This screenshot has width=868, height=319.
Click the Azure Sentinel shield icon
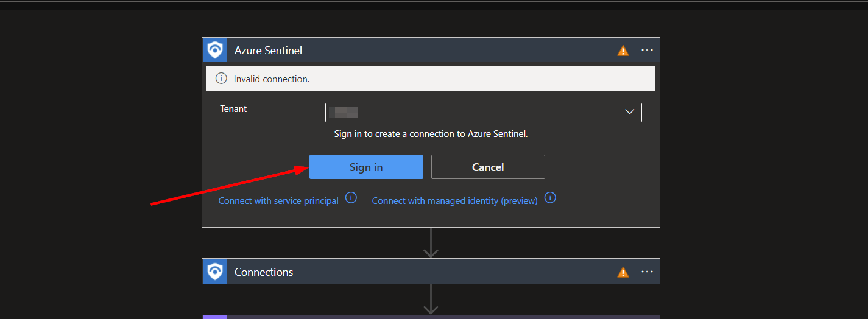214,50
